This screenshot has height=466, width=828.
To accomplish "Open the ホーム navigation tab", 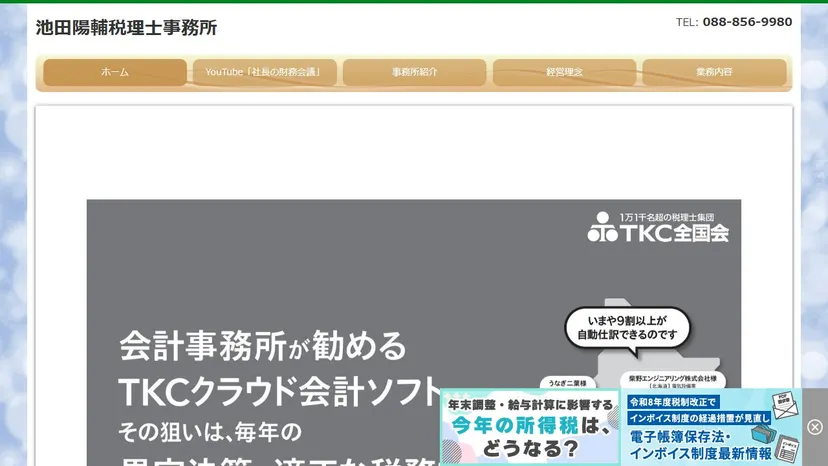I will click(x=115, y=72).
